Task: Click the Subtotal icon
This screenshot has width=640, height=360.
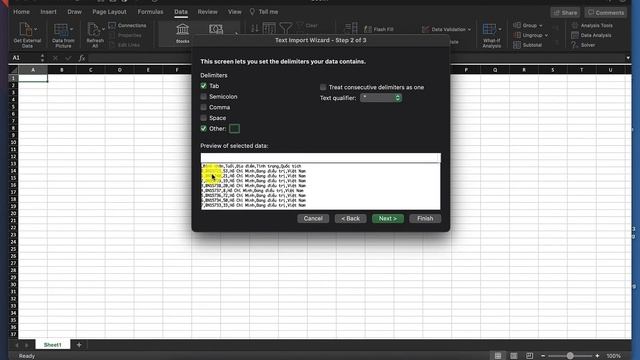Action: 517,45
